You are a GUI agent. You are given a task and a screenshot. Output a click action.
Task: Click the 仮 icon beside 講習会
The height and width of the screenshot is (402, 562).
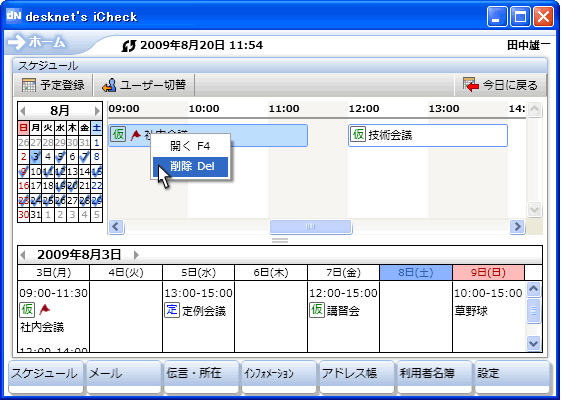pos(317,310)
